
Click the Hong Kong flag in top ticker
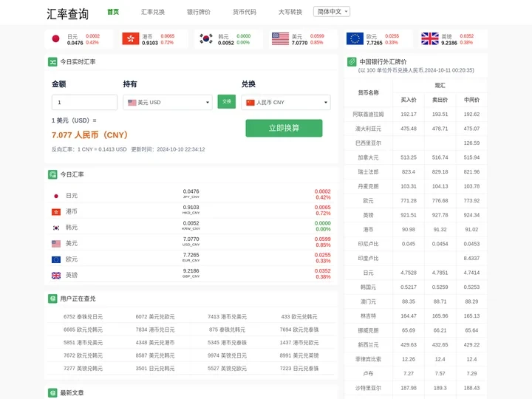pos(131,38)
